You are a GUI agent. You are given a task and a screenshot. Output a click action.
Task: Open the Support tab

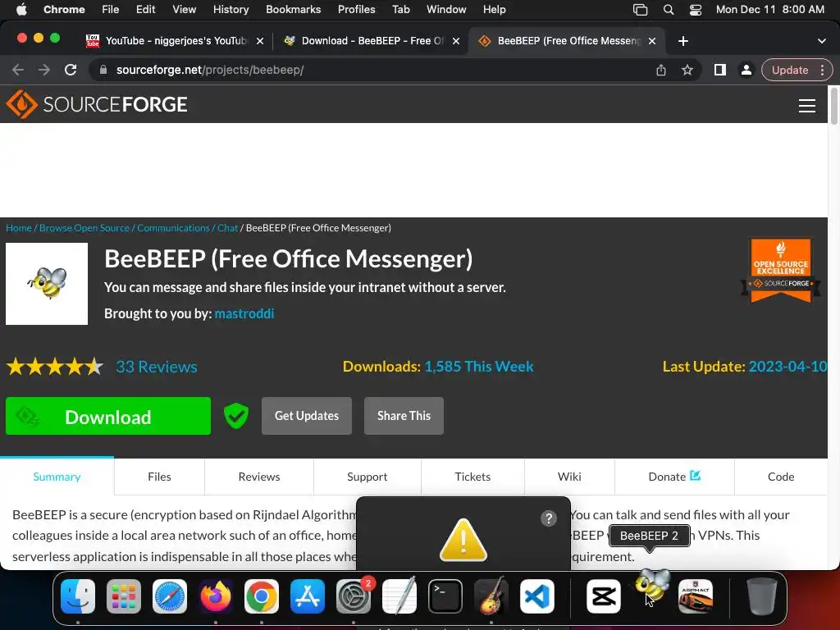pos(367,477)
